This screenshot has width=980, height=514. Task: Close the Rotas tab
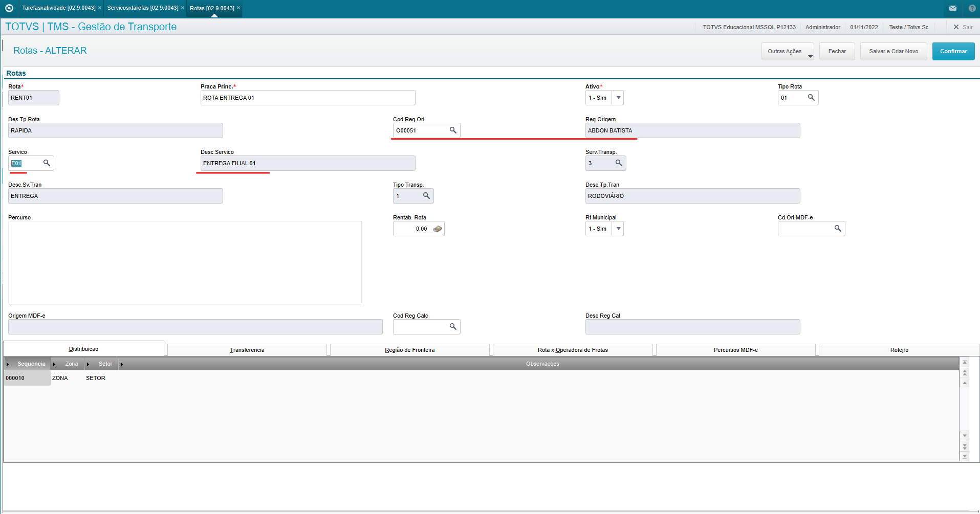click(238, 8)
